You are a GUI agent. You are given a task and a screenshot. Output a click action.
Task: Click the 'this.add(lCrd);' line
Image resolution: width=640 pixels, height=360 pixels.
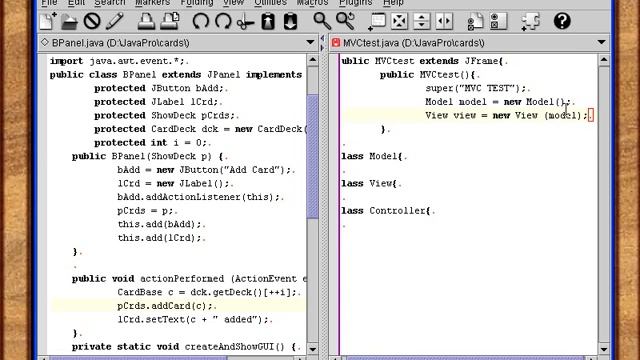click(160, 238)
